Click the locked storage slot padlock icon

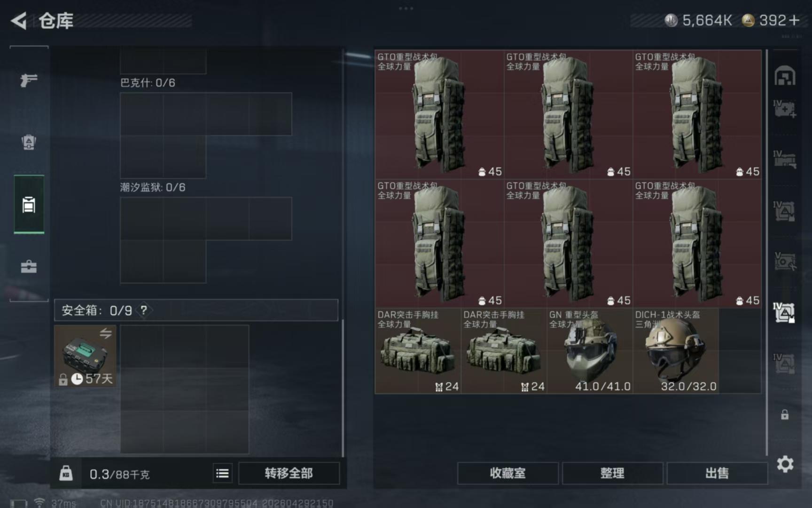[x=785, y=414]
